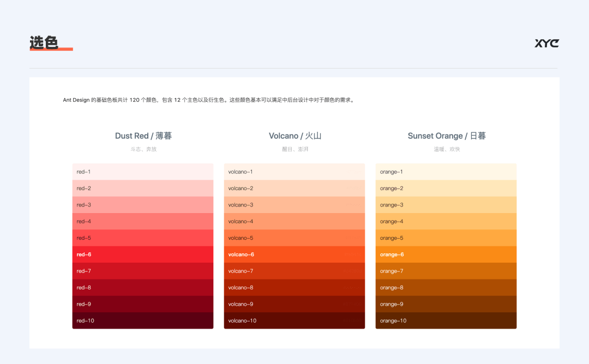Screen dimensions: 589x364
Task: Click the volcano-8 swatch
Action: [x=294, y=288]
